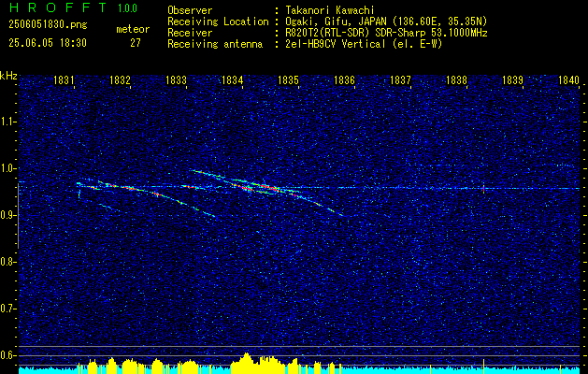
Task: Click the 1831 time axis marker
Action: pos(64,79)
